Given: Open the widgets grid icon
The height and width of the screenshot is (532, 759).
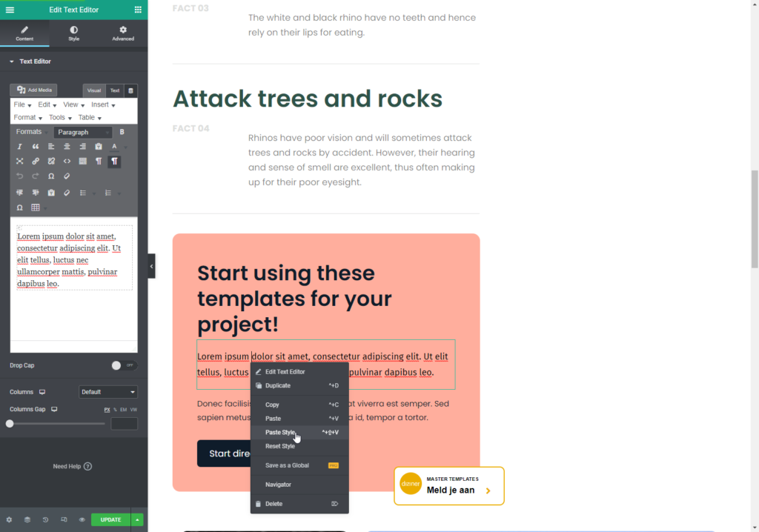Looking at the screenshot, I should [138, 10].
